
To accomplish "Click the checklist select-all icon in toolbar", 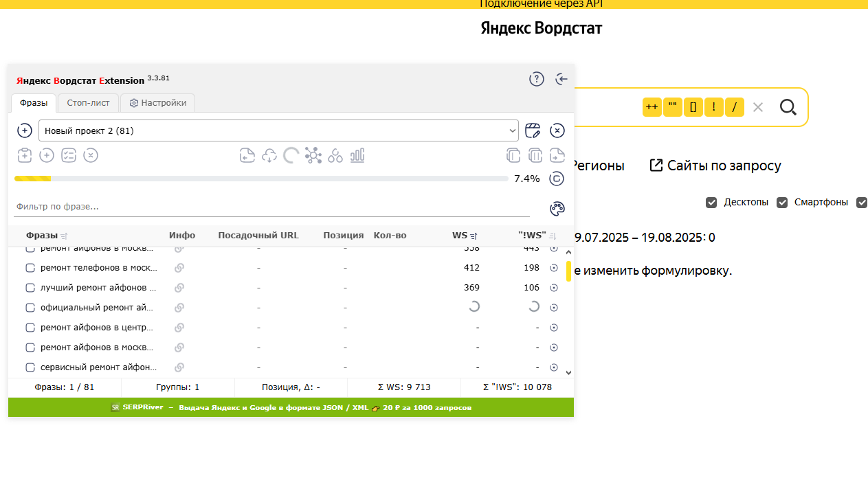I will [x=69, y=155].
